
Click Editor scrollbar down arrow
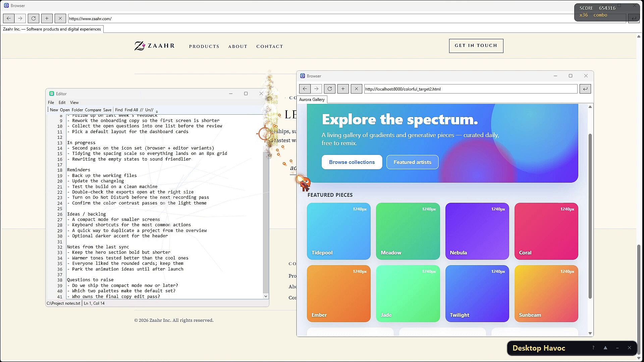tap(266, 296)
